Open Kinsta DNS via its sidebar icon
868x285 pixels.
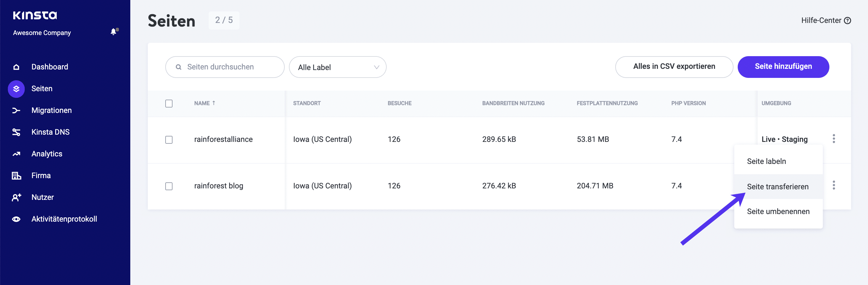point(16,132)
